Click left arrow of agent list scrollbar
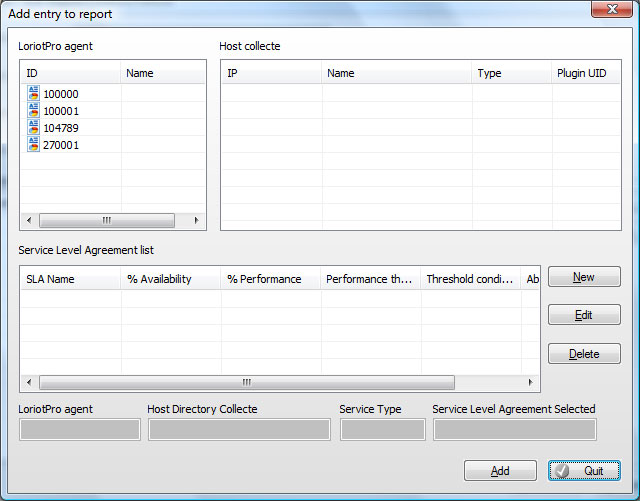This screenshot has width=640, height=501. point(29,220)
